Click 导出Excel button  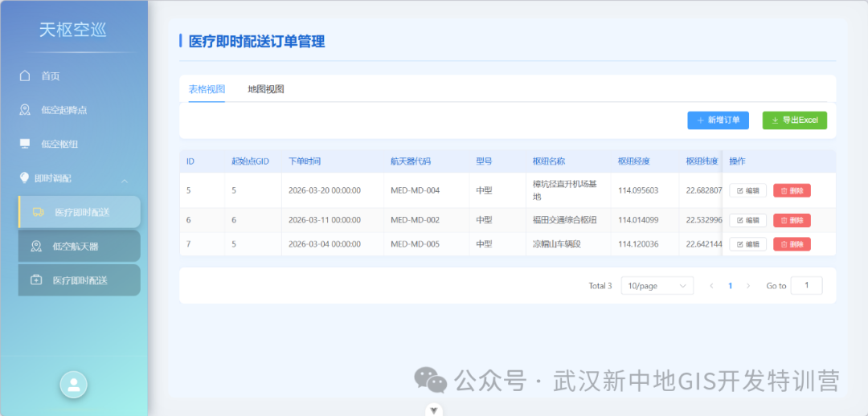pyautogui.click(x=794, y=120)
